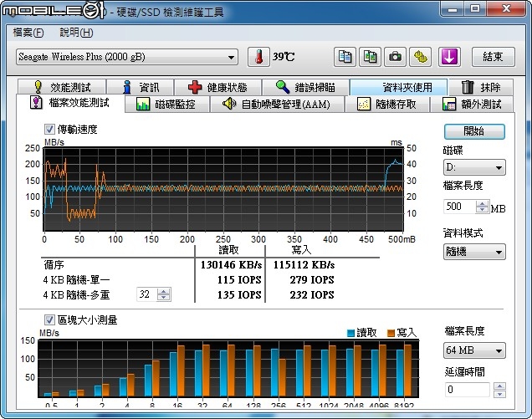Open the 錯誤掃瞄 error scan tab
Viewport: 532px width, 419px height.
(305, 87)
